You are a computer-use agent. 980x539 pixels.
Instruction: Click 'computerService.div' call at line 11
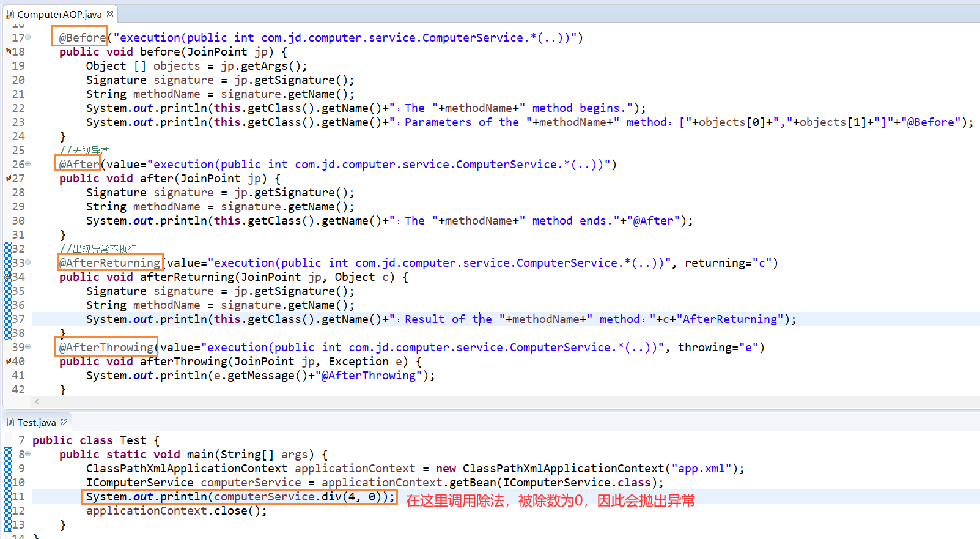[x=278, y=497]
